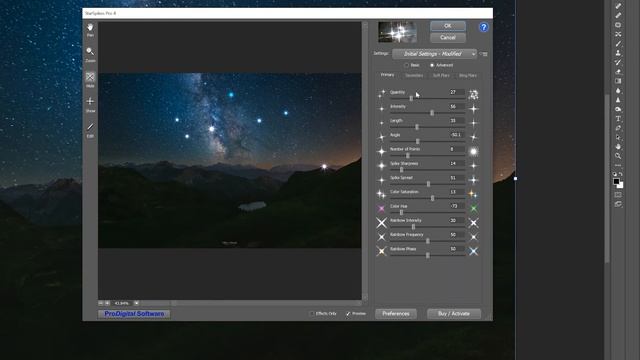Click the decrease Number of Points four-point star icon
This screenshot has height=360, width=640.
[381, 151]
